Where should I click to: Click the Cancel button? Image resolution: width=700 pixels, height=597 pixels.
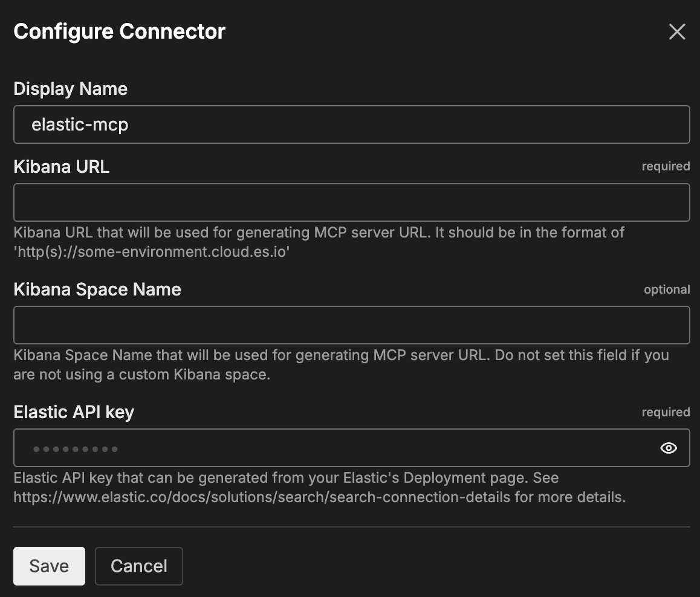[139, 566]
